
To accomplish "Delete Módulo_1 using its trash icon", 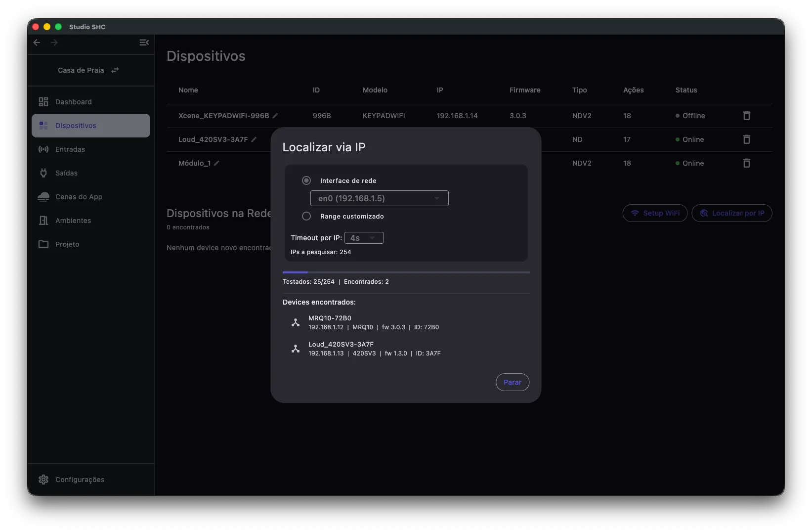I will (x=746, y=163).
